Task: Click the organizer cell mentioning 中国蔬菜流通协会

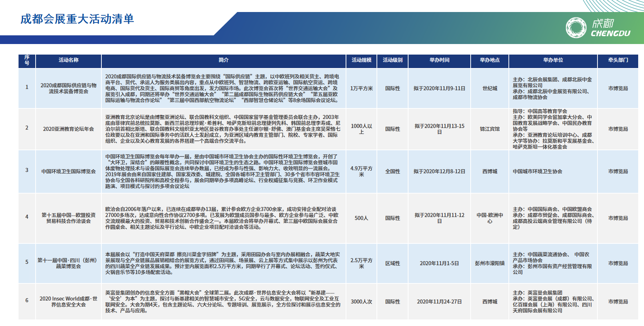Action: click(552, 263)
